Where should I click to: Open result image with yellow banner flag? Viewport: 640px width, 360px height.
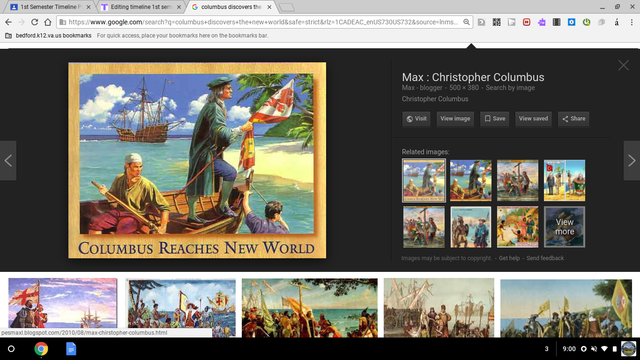pyautogui.click(x=566, y=308)
